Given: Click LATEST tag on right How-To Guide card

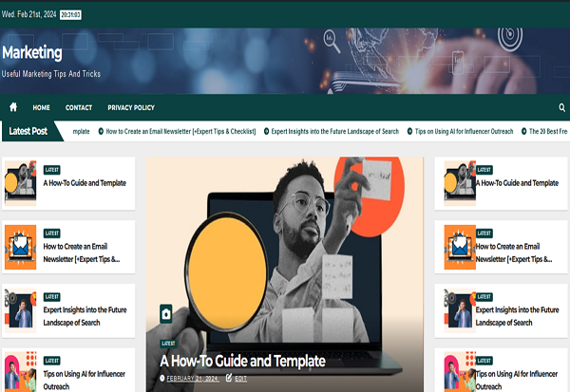Looking at the screenshot, I should tap(484, 170).
